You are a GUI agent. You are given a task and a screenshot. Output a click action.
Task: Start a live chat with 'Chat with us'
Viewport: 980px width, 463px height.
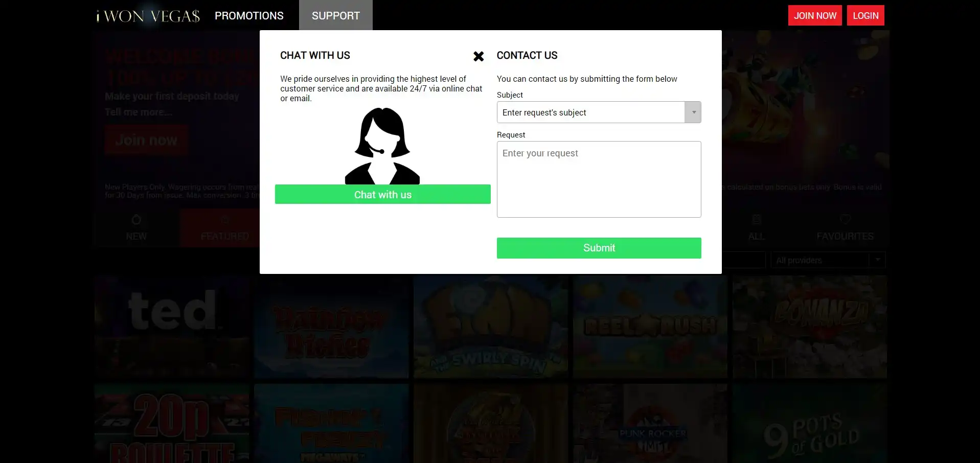click(x=382, y=194)
